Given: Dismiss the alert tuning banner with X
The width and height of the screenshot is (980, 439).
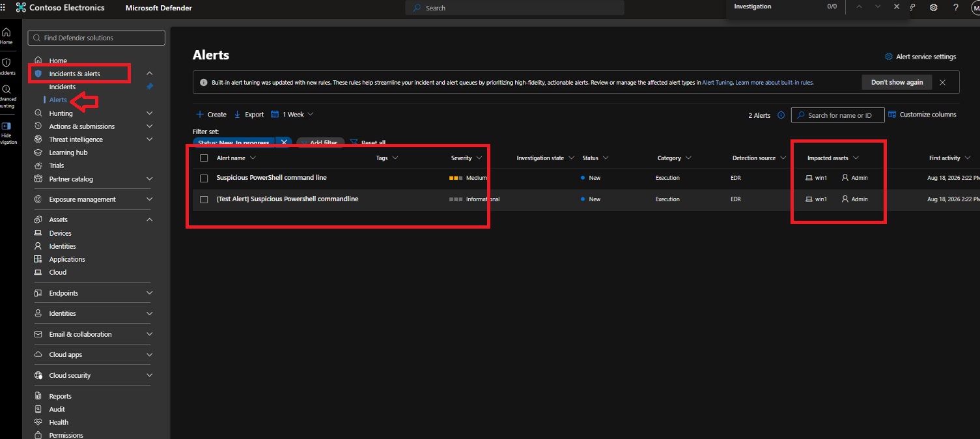Looking at the screenshot, I should [943, 83].
